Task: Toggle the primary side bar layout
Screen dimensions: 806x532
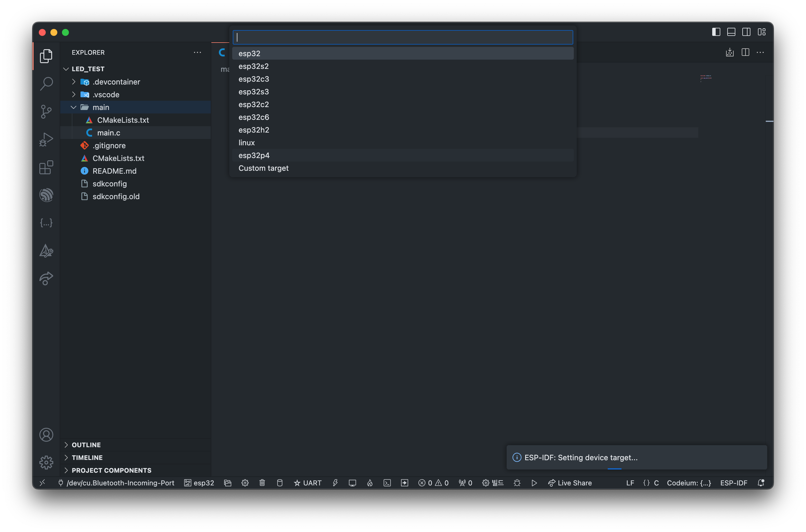Action: point(716,32)
